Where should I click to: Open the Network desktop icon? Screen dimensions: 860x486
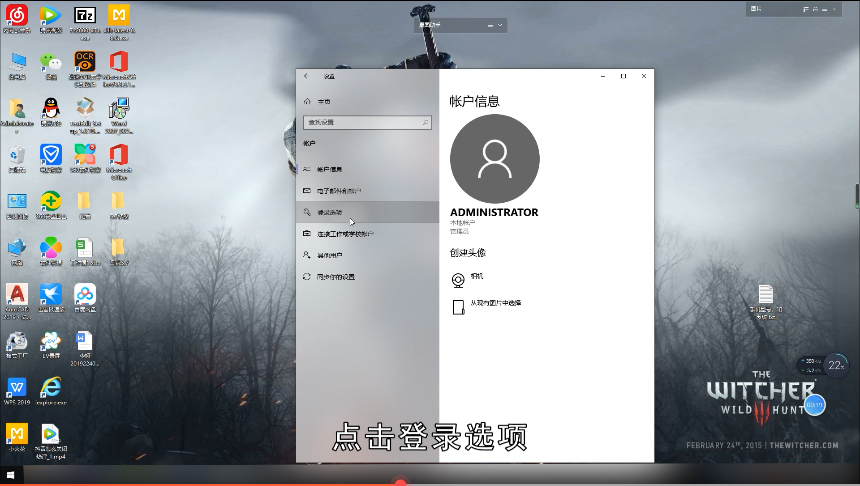pyautogui.click(x=17, y=252)
